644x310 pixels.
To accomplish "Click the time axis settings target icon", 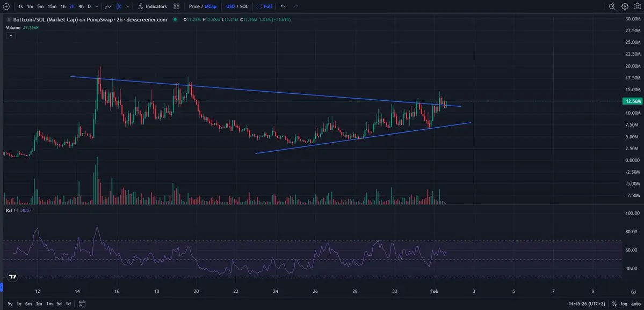I will [633, 292].
